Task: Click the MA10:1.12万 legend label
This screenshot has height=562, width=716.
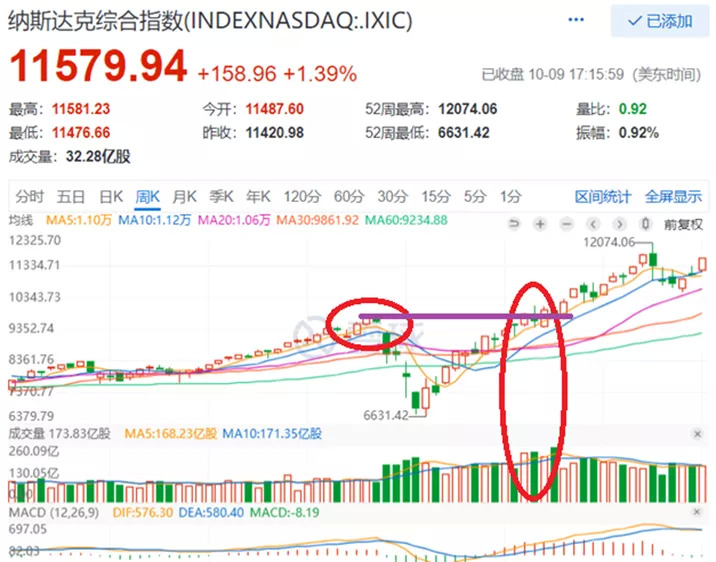Action: (x=155, y=221)
